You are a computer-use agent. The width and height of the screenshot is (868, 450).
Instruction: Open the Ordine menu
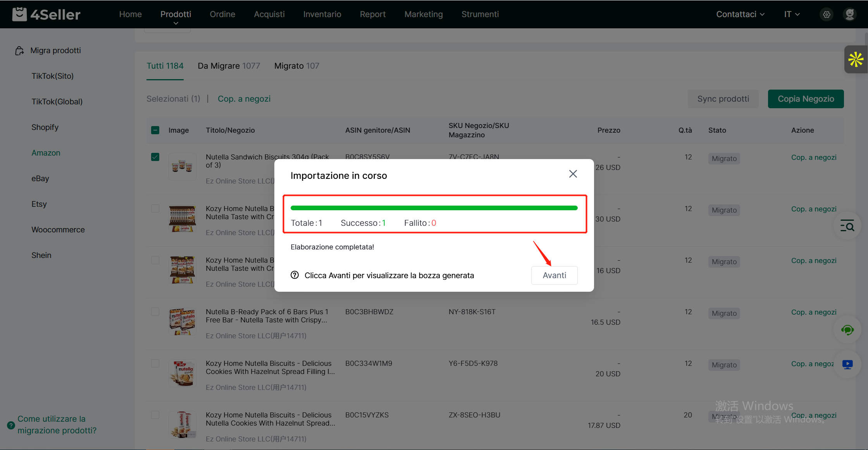pos(222,14)
